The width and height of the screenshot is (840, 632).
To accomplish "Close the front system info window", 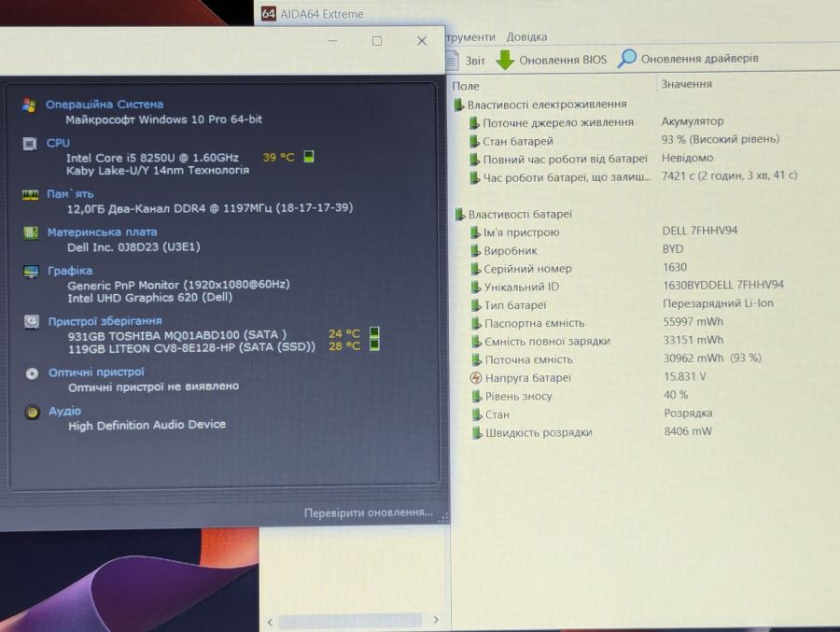I will coord(422,41).
